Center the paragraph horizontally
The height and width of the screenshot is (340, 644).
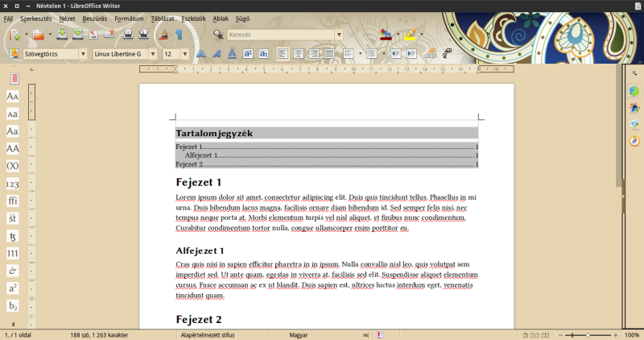tap(298, 54)
